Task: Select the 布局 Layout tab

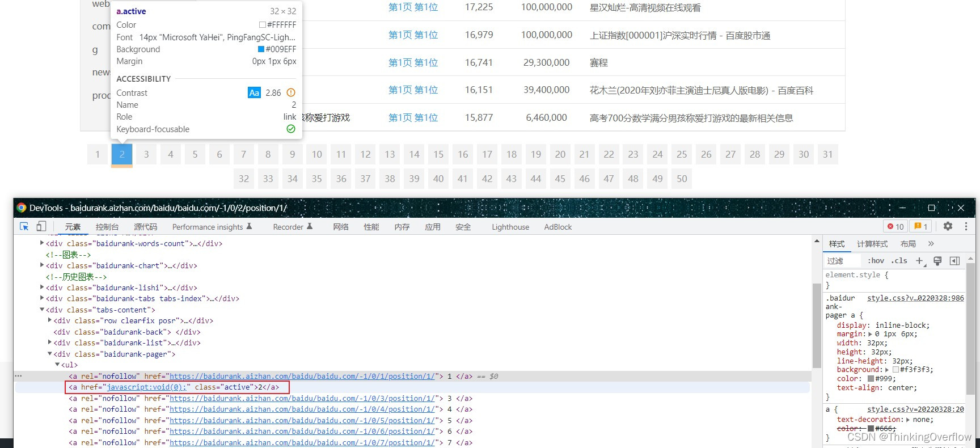Action: [x=908, y=244]
